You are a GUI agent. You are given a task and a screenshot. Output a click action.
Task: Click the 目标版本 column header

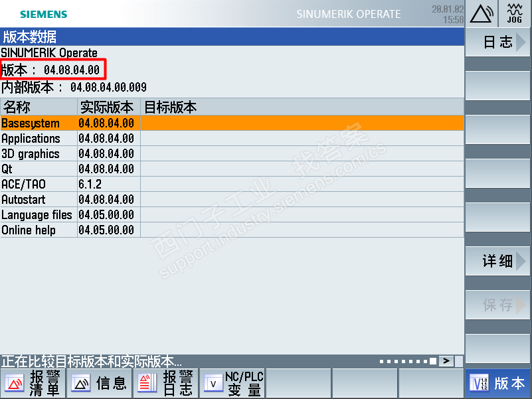302,107
